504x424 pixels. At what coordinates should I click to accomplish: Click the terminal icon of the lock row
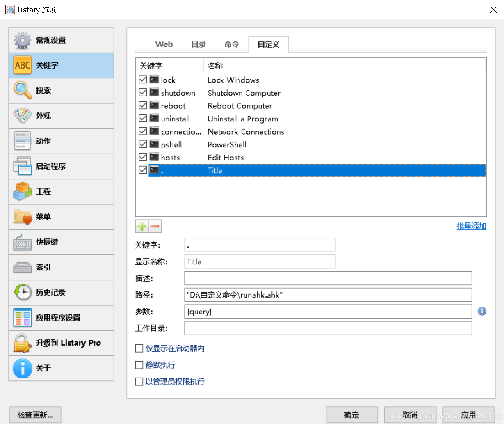click(154, 80)
